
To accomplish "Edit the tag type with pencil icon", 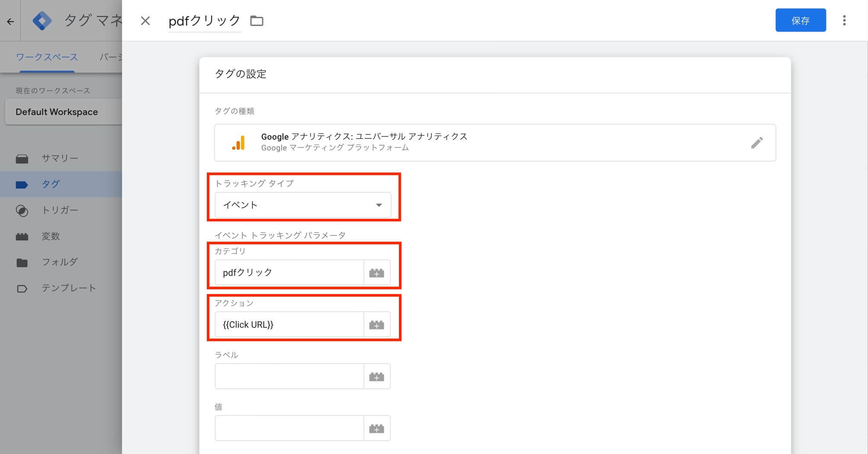I will point(757,143).
